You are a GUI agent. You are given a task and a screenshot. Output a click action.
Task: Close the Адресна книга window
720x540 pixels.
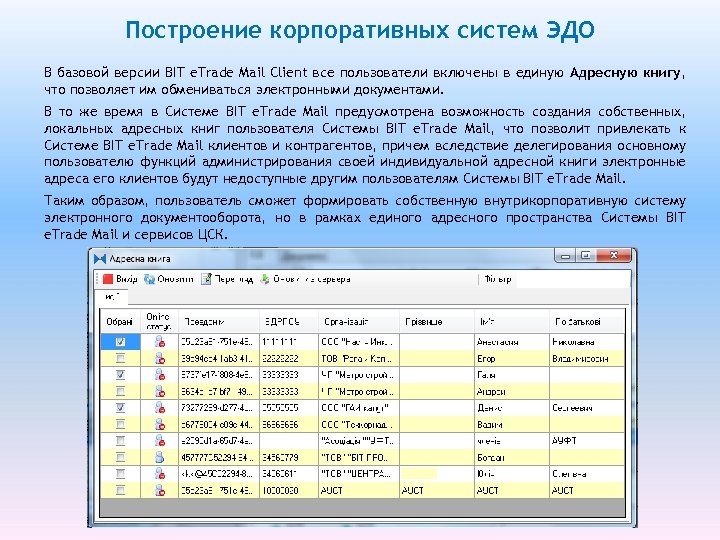tap(614, 255)
